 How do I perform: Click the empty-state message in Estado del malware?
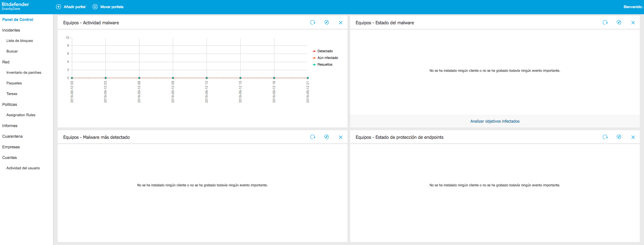[495, 71]
